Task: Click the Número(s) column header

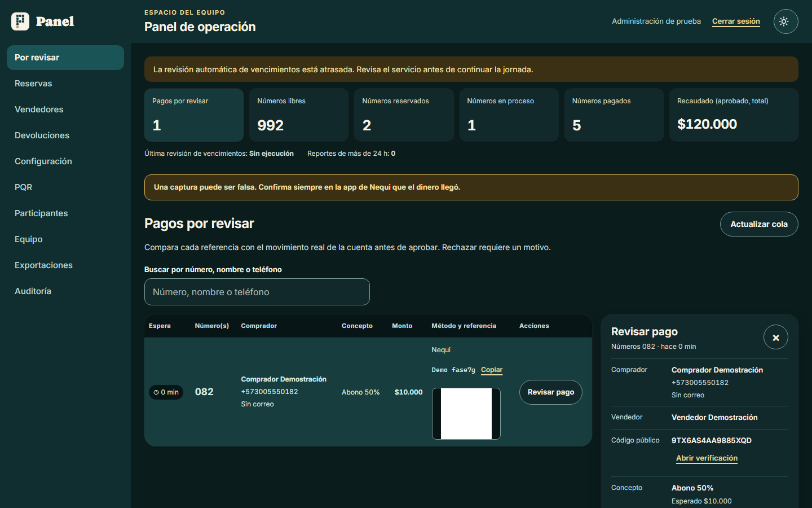Action: coord(212,326)
